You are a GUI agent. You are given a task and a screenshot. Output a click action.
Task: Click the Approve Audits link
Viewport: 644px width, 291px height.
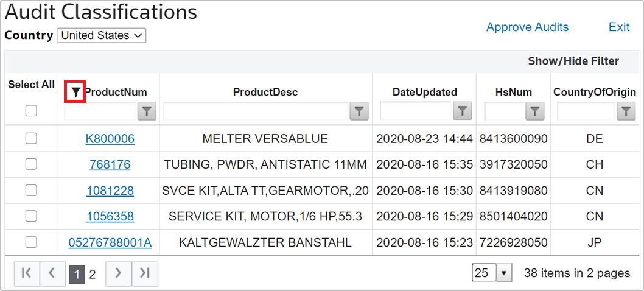[527, 27]
